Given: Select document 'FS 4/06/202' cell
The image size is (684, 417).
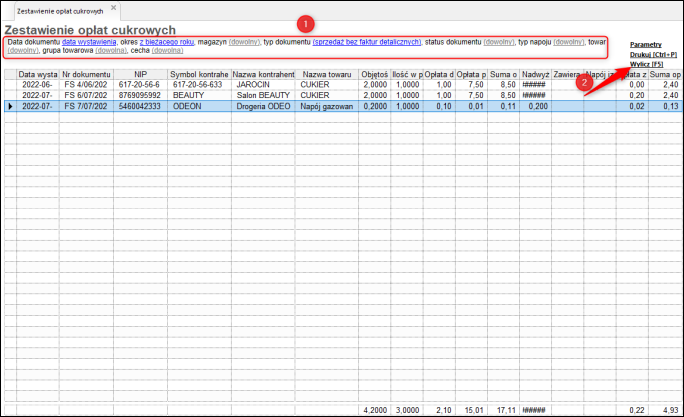Looking at the screenshot, I should [86, 85].
